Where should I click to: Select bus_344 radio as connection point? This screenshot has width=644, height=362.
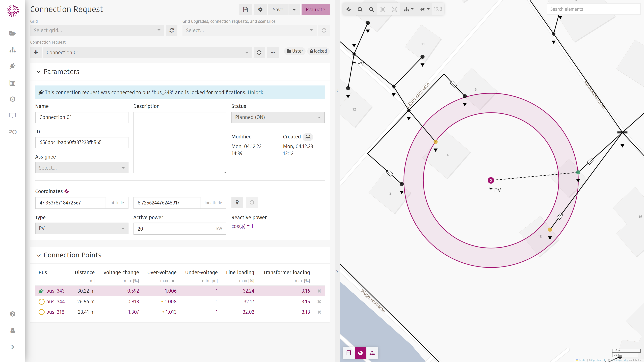[x=41, y=301]
